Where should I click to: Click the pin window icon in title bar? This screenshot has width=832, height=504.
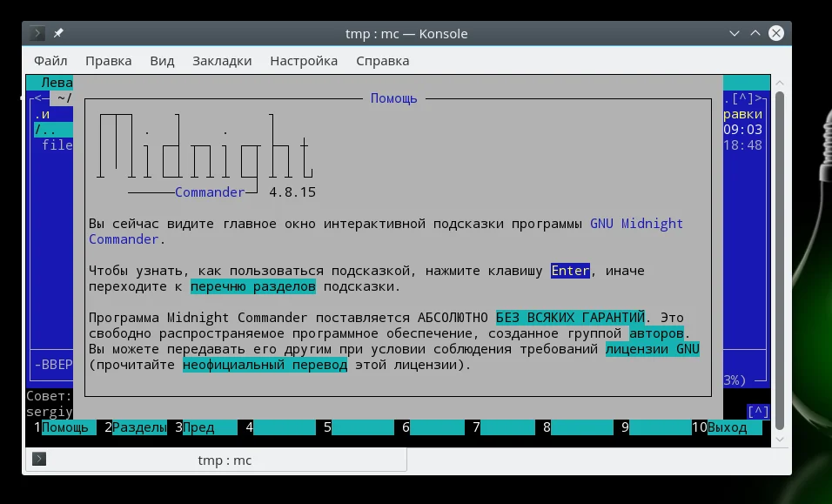coord(58,33)
